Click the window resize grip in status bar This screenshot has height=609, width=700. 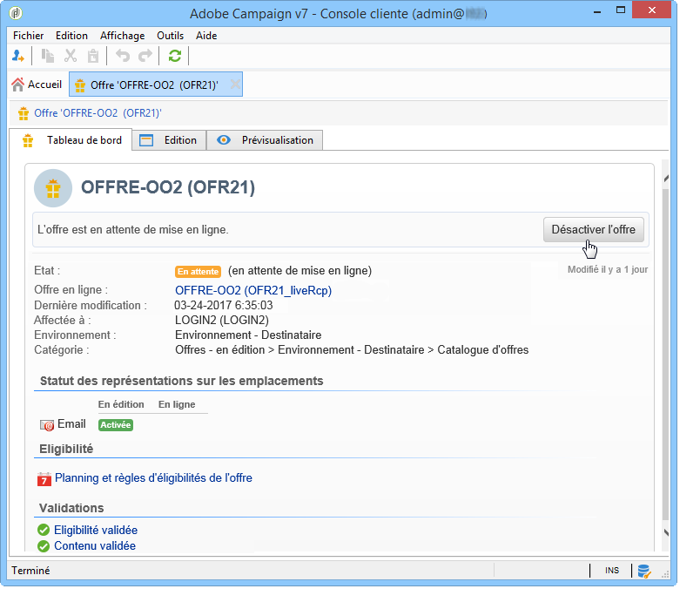(x=664, y=575)
